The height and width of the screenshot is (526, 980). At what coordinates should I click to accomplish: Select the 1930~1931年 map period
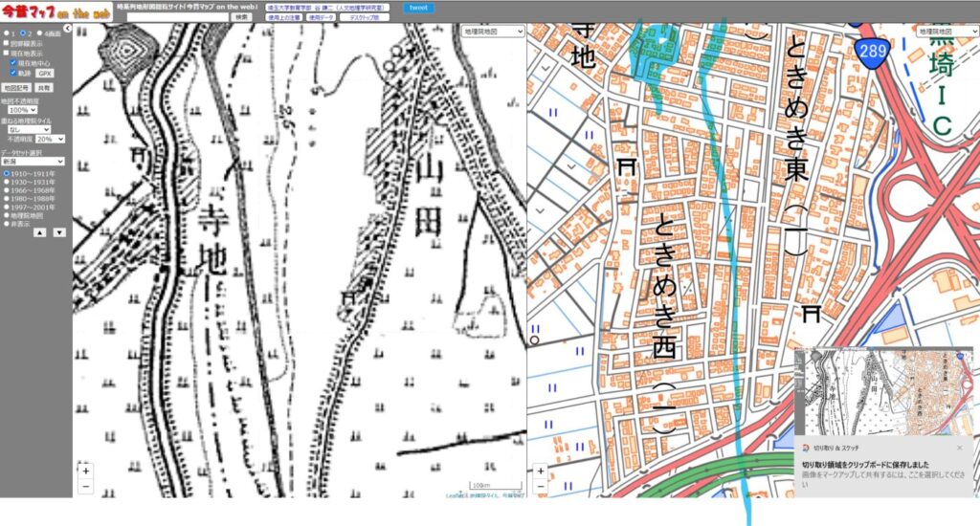[7, 182]
